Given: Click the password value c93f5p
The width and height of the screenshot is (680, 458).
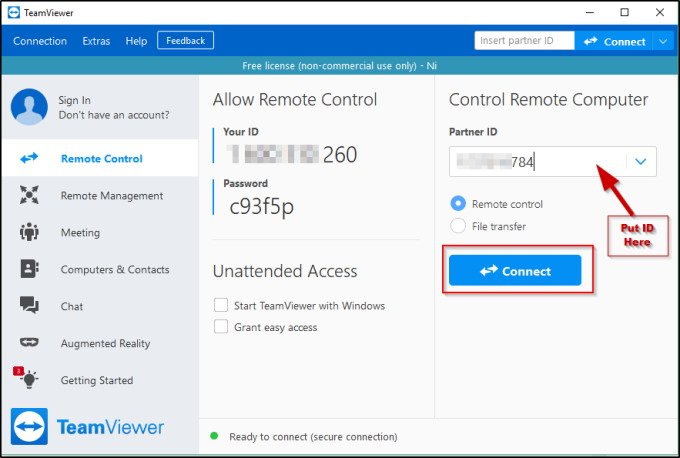Looking at the screenshot, I should tap(262, 206).
